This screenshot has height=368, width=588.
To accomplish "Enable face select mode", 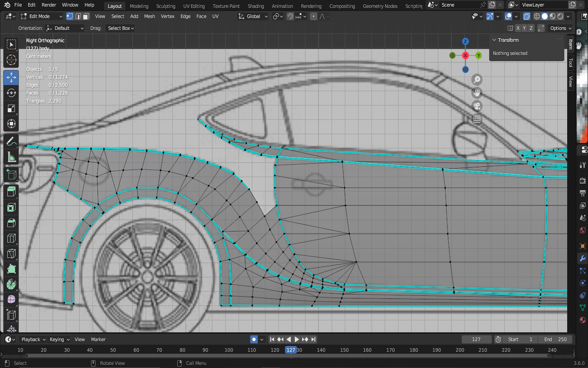I will point(86,16).
